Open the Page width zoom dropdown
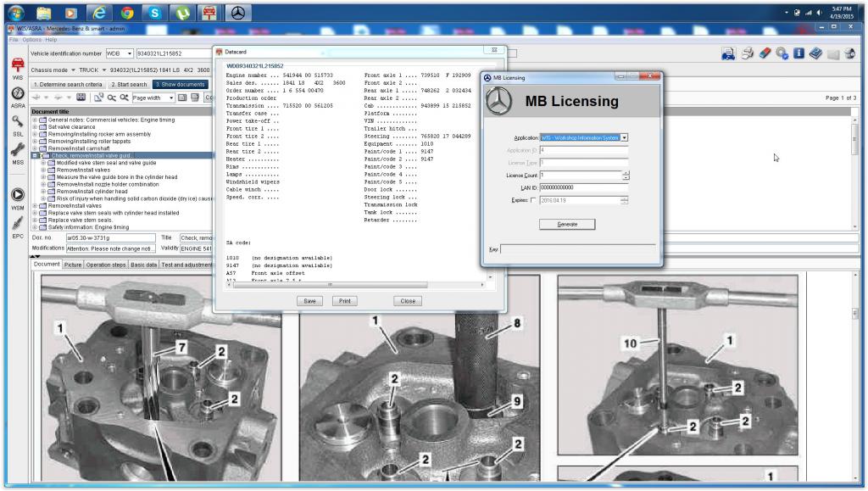The height and width of the screenshot is (491, 868). (171, 98)
